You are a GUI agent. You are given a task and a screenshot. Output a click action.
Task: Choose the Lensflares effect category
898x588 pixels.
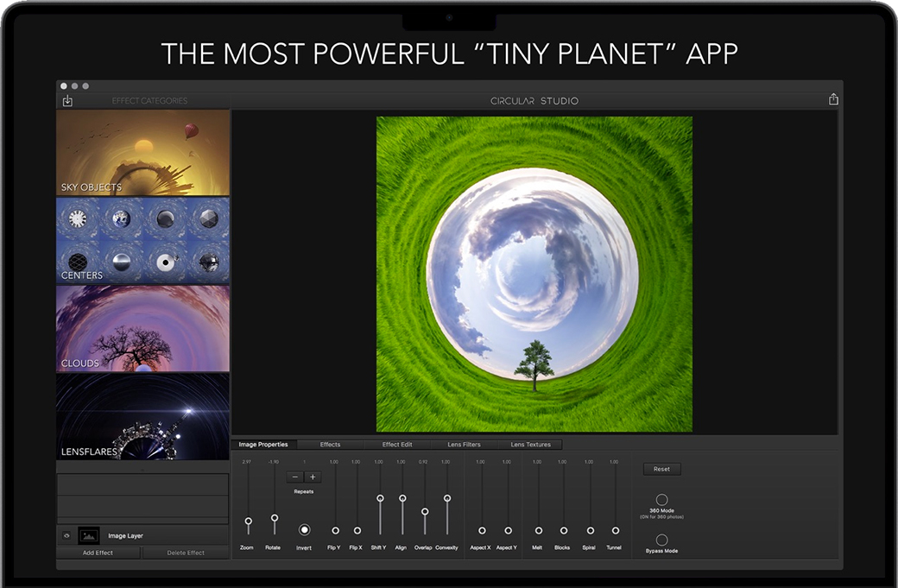tap(143, 415)
